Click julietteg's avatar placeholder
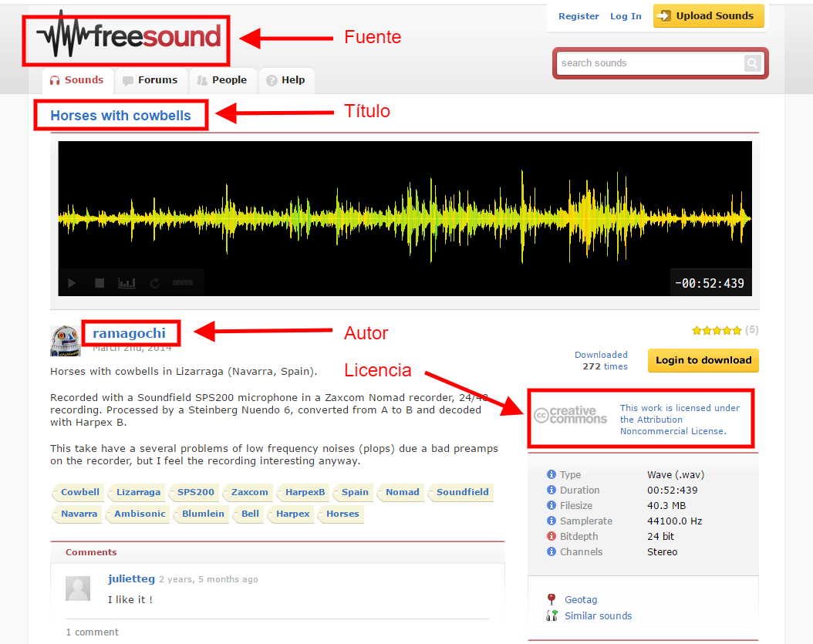The width and height of the screenshot is (813, 644). coord(78,588)
